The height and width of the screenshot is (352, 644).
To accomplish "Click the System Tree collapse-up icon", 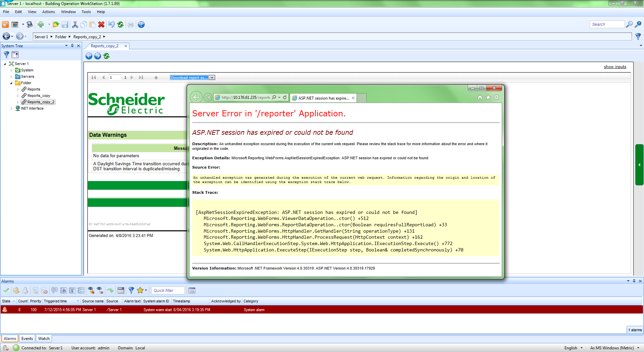I will pos(15,55).
